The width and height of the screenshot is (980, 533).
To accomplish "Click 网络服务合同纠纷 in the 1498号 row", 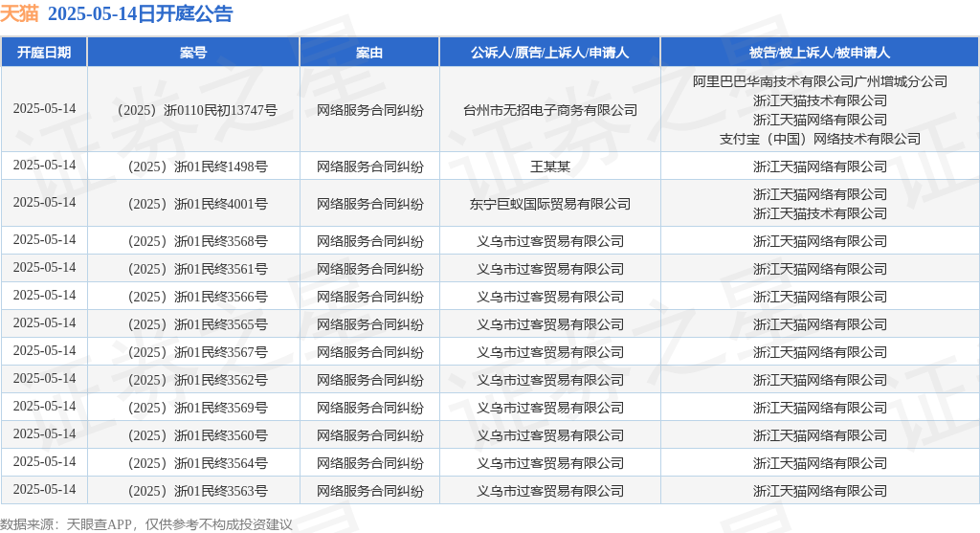I will click(369, 167).
